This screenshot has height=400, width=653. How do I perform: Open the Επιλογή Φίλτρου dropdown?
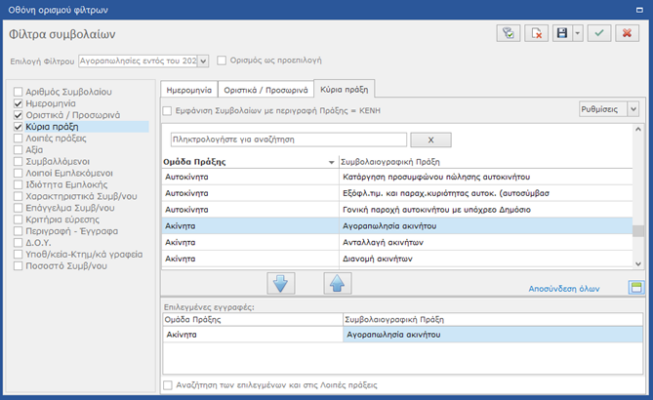tap(204, 61)
